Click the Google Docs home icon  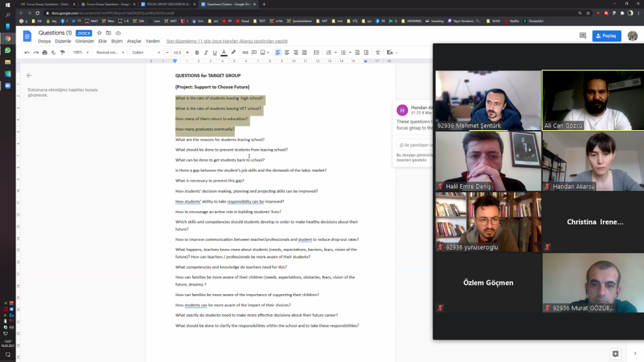[27, 36]
